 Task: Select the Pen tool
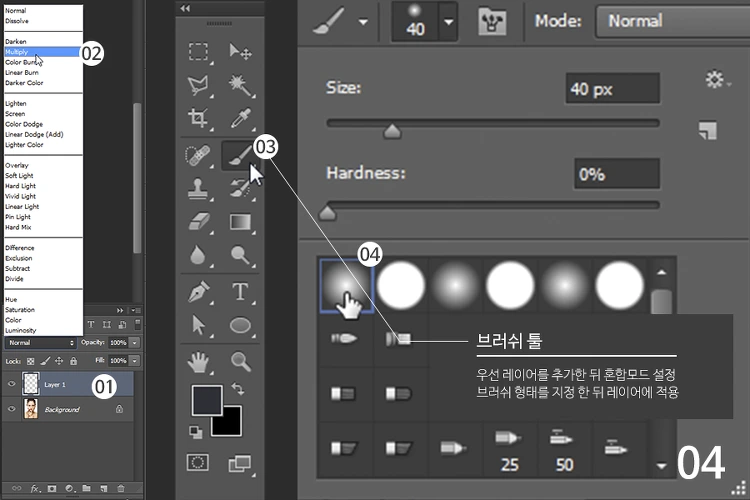pos(198,291)
